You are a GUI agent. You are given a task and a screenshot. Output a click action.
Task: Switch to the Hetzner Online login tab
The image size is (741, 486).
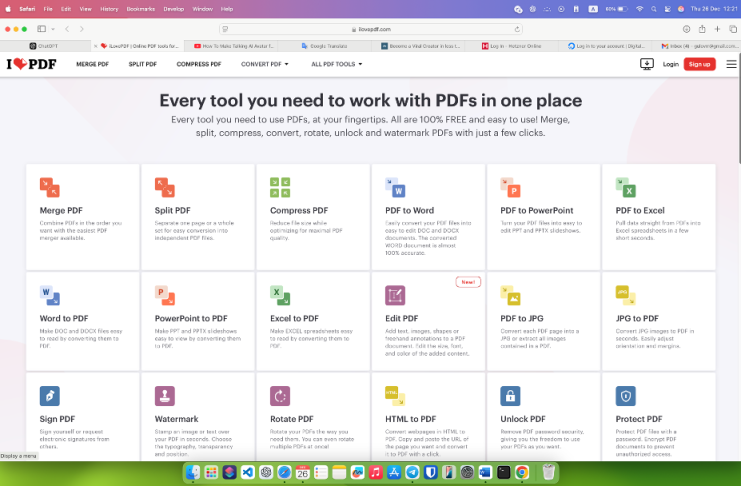pyautogui.click(x=511, y=46)
